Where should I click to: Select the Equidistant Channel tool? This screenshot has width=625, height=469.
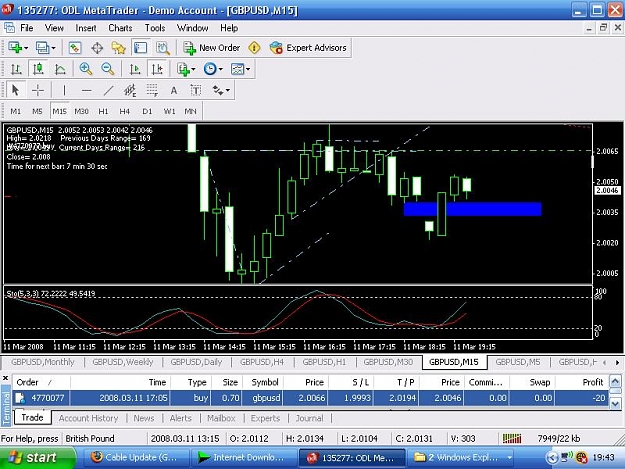click(130, 90)
